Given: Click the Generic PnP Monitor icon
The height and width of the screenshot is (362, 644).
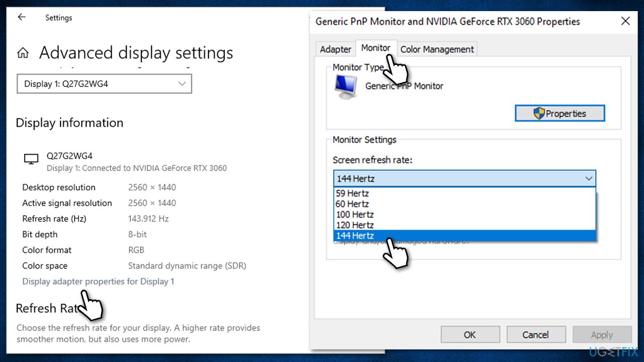Looking at the screenshot, I should tap(345, 84).
